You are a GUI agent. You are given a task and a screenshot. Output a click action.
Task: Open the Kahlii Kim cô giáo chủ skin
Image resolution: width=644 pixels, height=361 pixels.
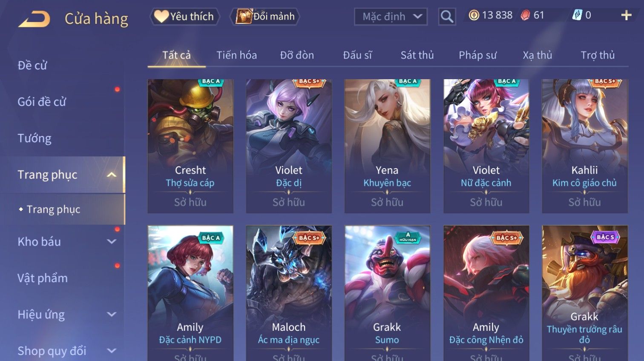click(x=584, y=146)
